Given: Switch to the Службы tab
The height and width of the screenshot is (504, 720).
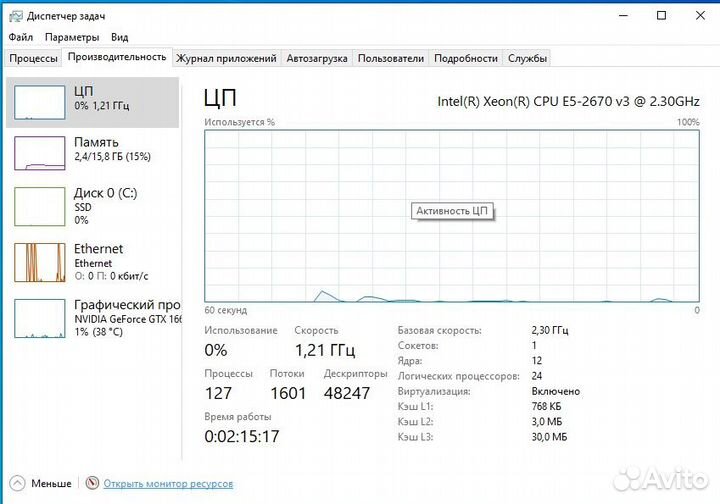Looking at the screenshot, I should [527, 58].
